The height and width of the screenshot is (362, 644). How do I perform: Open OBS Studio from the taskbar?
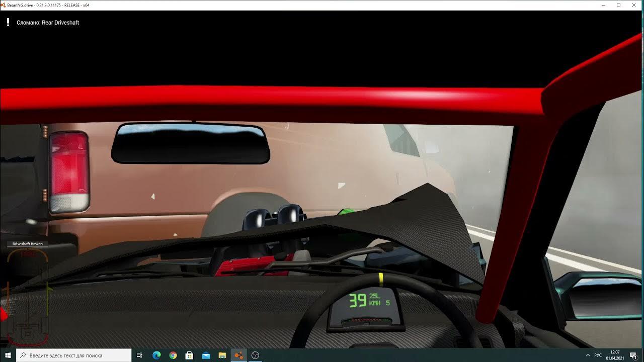tap(255, 355)
